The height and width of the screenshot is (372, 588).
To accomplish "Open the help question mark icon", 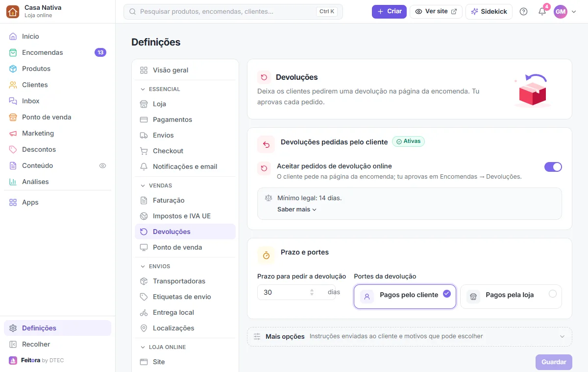I will click(523, 11).
